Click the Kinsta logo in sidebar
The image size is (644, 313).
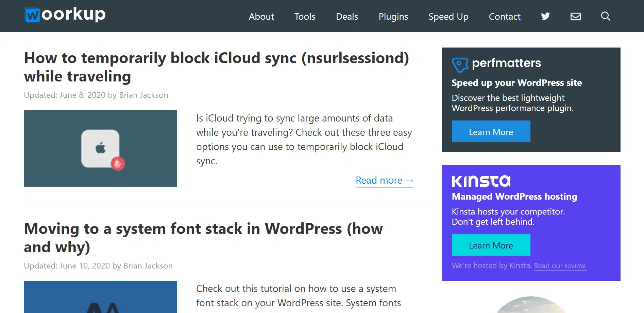click(481, 181)
